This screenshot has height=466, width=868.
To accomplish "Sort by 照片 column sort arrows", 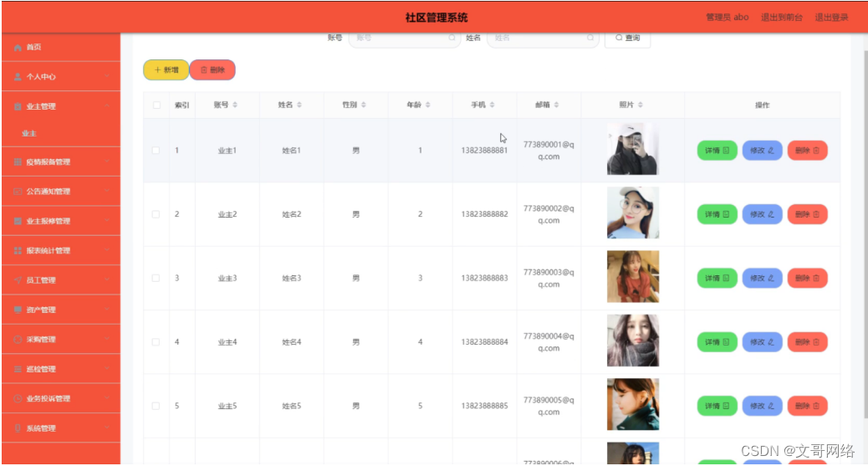I will tap(641, 105).
